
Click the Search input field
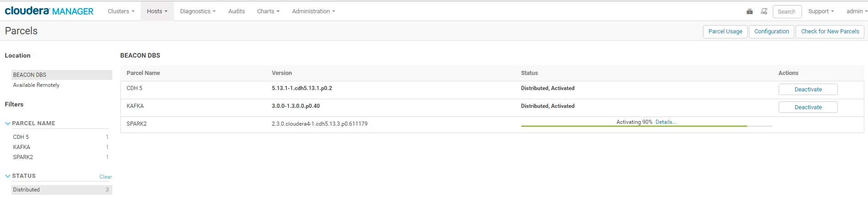pyautogui.click(x=787, y=11)
